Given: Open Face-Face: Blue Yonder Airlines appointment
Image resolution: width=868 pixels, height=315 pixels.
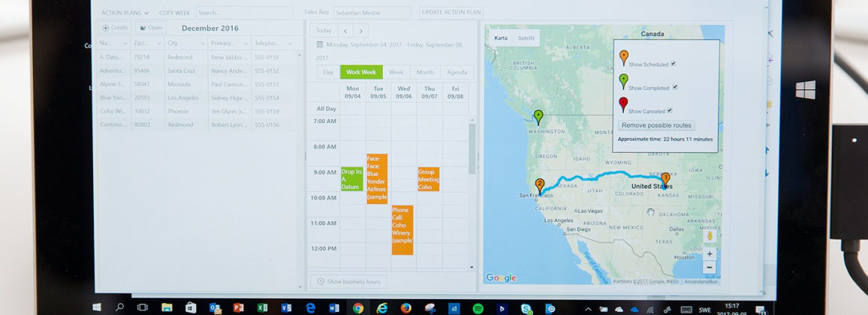Looking at the screenshot, I should click(377, 178).
